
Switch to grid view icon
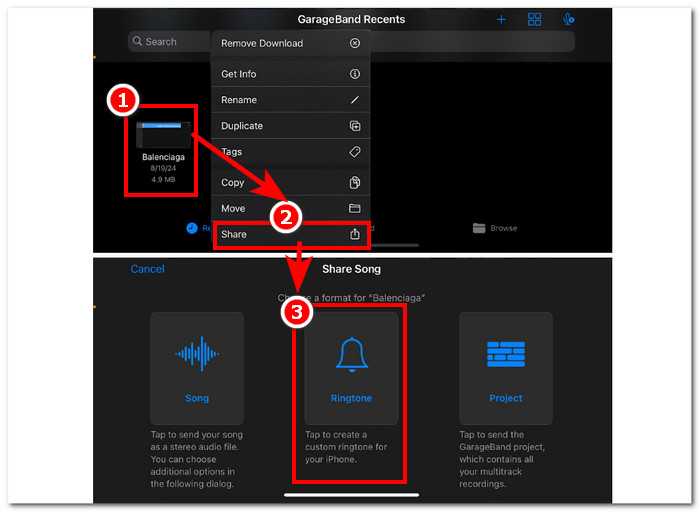[x=534, y=19]
